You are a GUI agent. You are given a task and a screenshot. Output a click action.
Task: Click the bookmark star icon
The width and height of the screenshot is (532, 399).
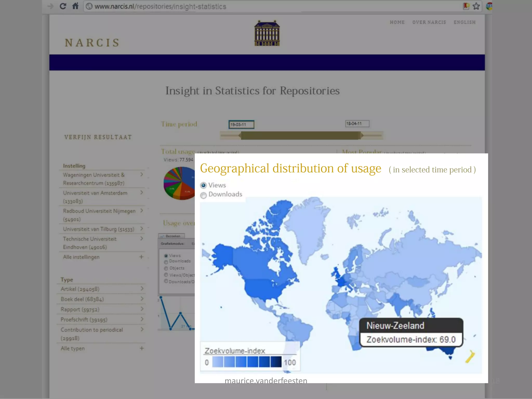[x=476, y=6]
